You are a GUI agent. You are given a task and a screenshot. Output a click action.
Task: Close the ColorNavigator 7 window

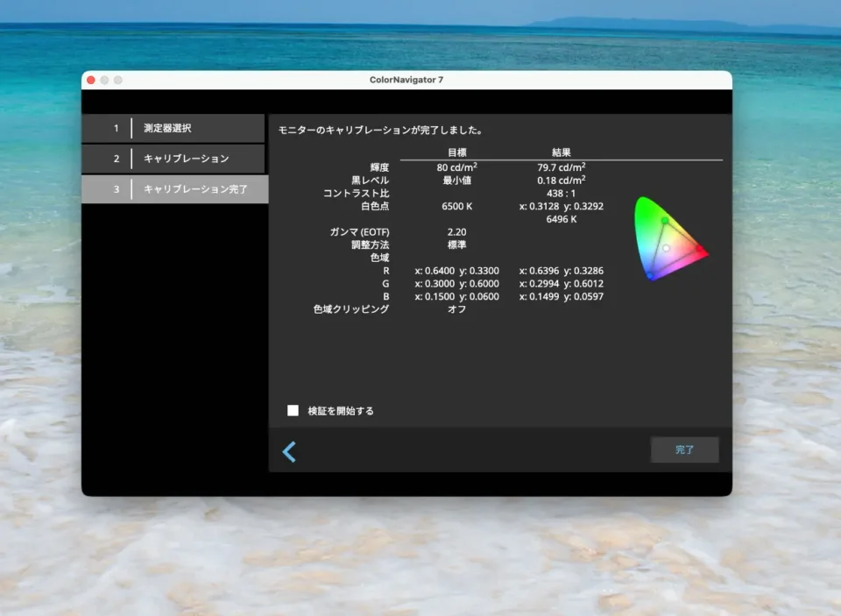tap(90, 80)
